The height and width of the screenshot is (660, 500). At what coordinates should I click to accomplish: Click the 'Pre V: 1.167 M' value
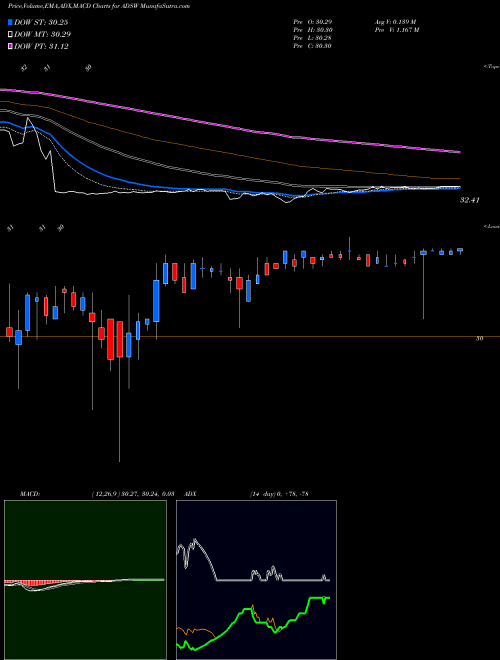(x=396, y=30)
